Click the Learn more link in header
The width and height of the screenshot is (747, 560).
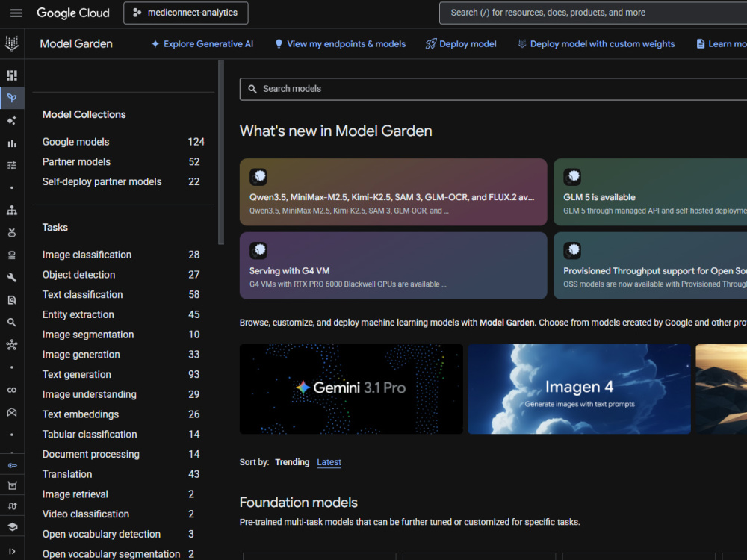[722, 44]
